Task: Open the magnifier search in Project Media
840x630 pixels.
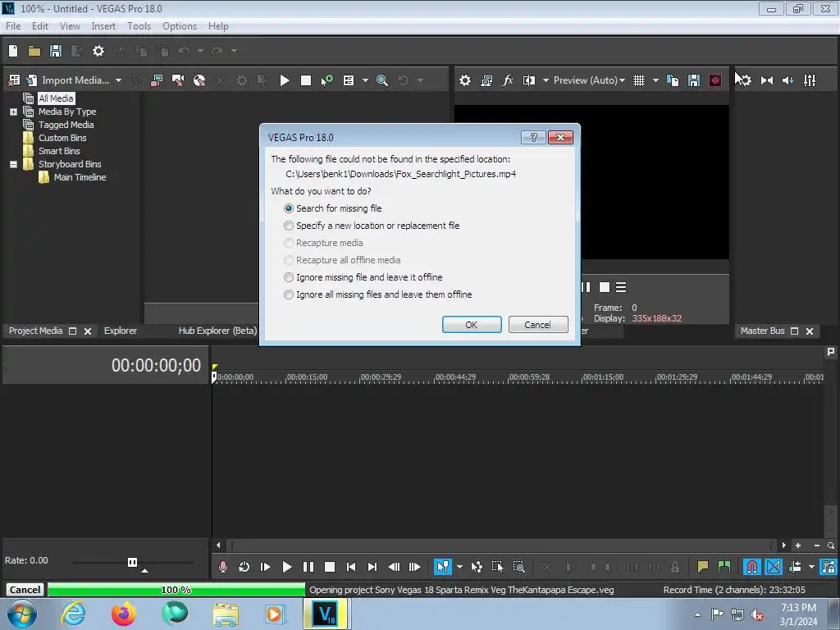Action: pos(382,80)
